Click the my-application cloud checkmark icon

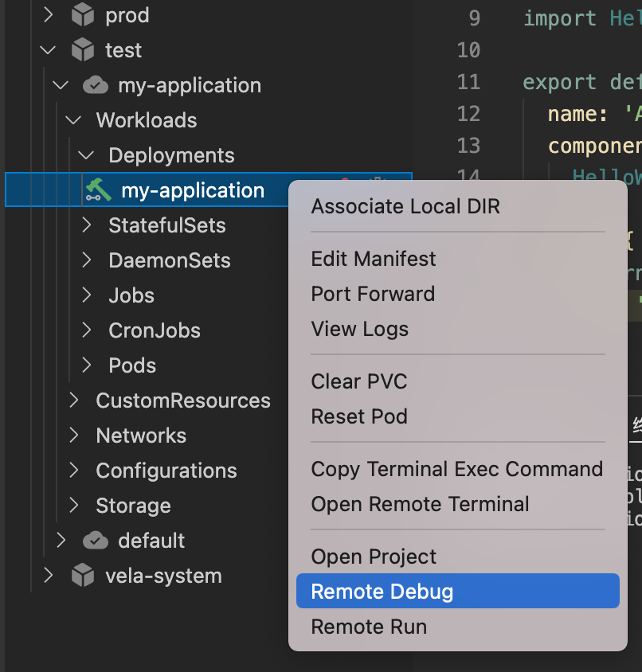pyautogui.click(x=96, y=85)
